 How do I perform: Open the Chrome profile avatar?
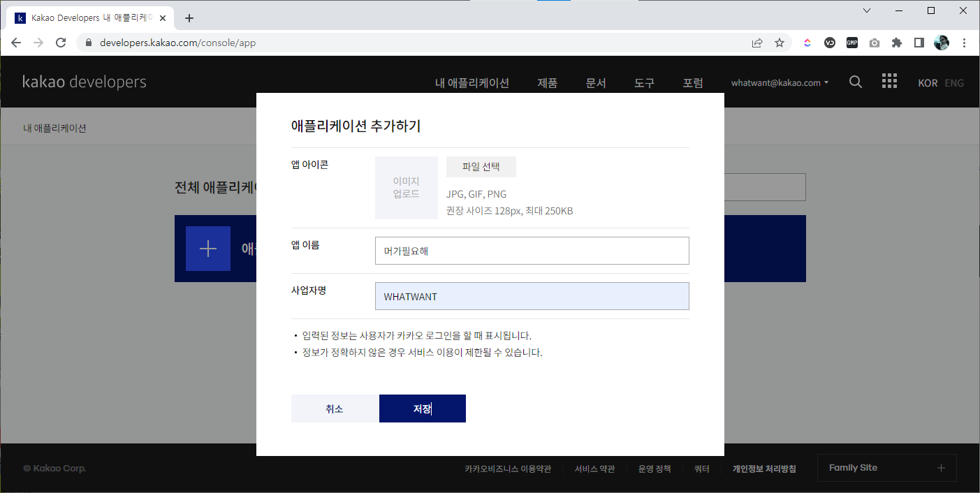pyautogui.click(x=942, y=43)
